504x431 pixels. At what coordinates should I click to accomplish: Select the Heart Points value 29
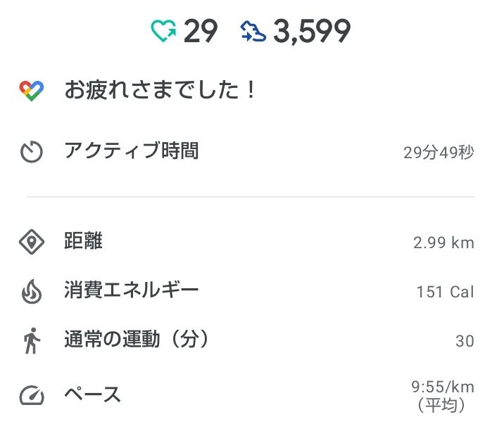pyautogui.click(x=201, y=32)
